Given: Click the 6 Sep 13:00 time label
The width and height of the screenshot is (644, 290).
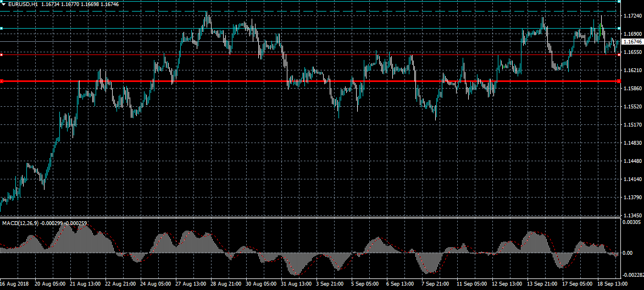Looking at the screenshot, I should click(x=401, y=284).
